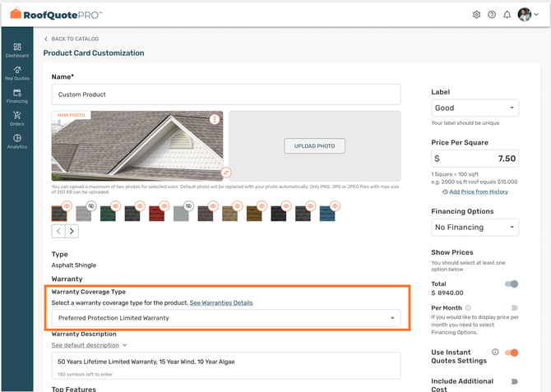Toggle the Total price switch
The image size is (551, 392).
tap(512, 284)
